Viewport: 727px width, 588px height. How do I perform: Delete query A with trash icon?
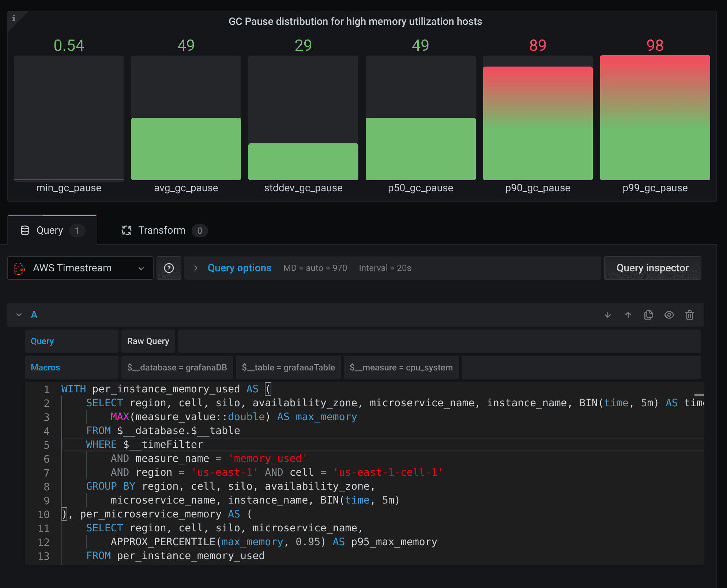(x=690, y=315)
